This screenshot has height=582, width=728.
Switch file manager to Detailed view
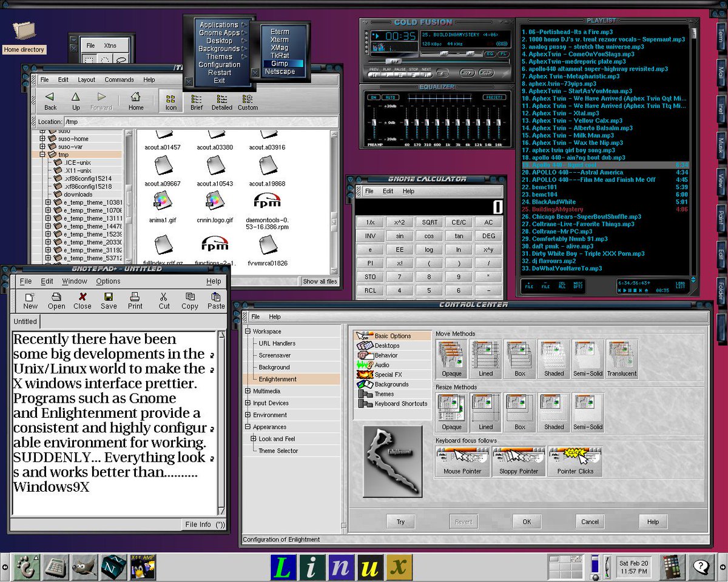coord(221,101)
